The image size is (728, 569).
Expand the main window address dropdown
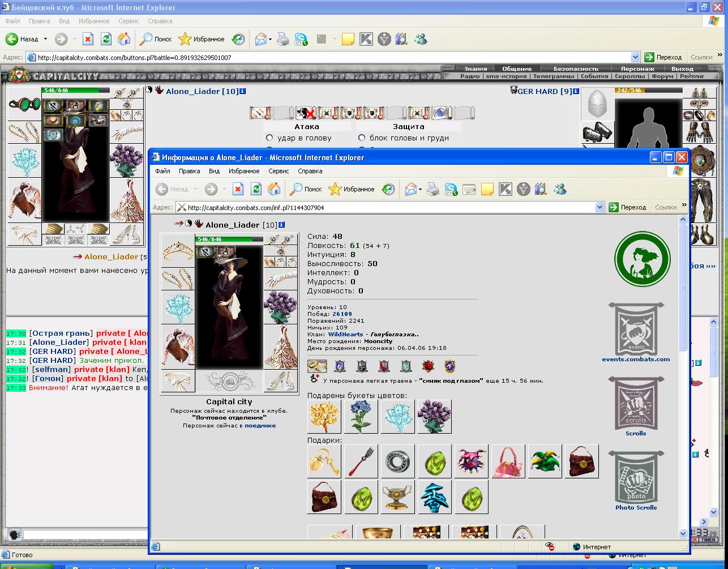click(635, 57)
